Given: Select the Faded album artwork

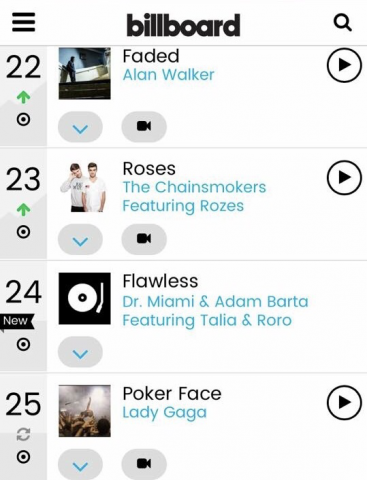Looking at the screenshot, I should 85,73.
